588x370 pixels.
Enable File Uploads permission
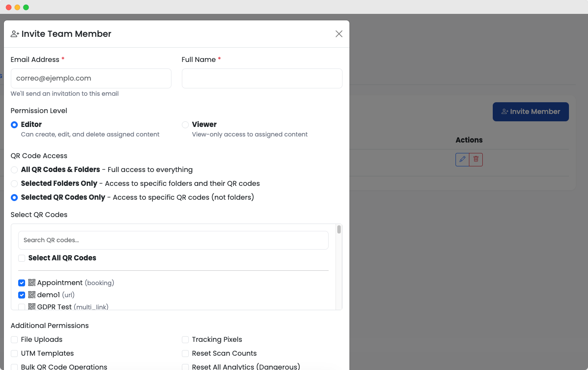coord(14,340)
